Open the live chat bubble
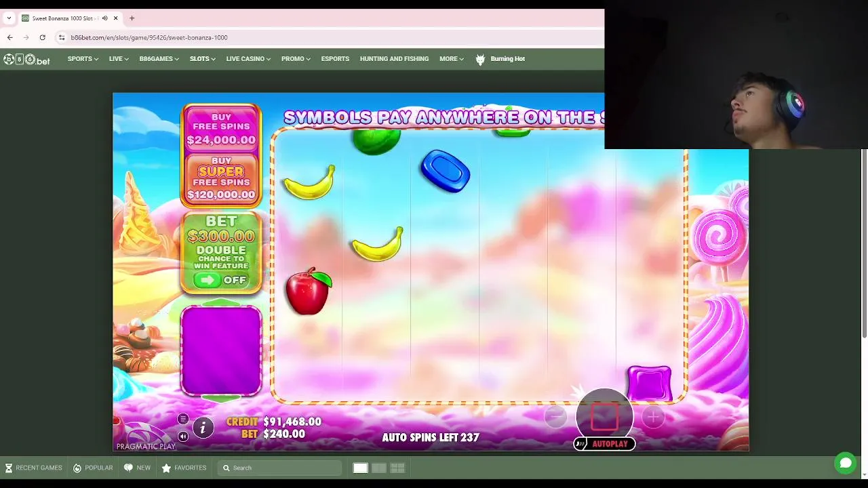868x488 pixels. [845, 464]
